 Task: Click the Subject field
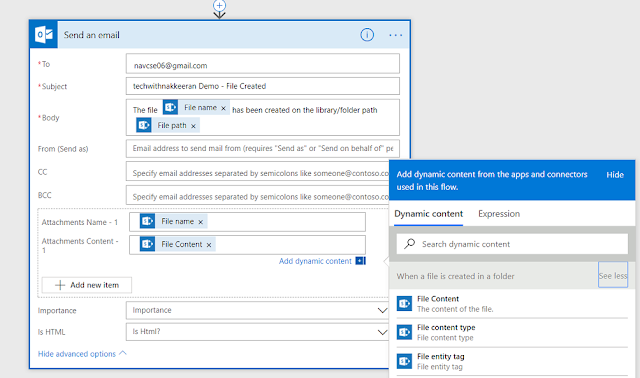pos(262,86)
